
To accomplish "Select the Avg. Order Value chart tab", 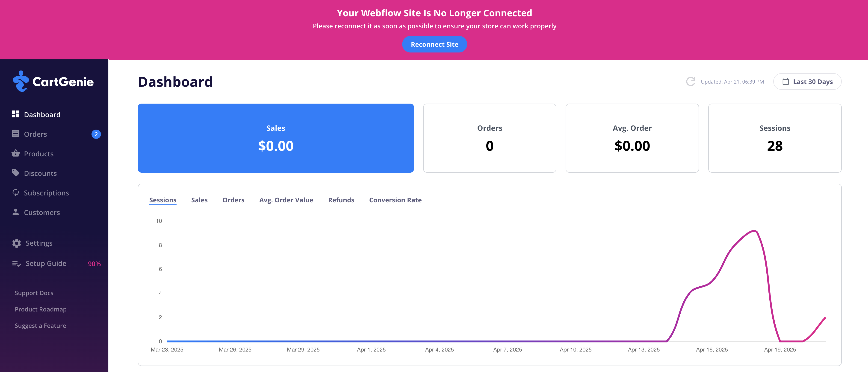I will tap(286, 200).
